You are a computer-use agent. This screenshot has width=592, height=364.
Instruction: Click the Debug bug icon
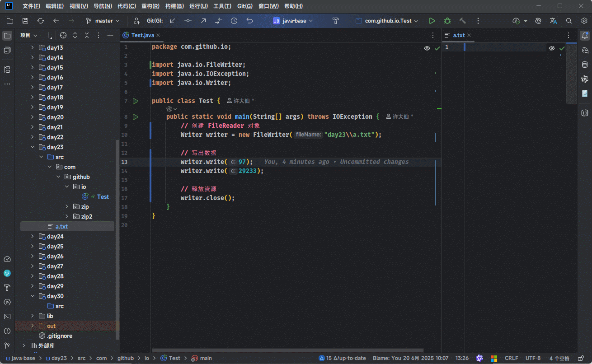pos(447,21)
